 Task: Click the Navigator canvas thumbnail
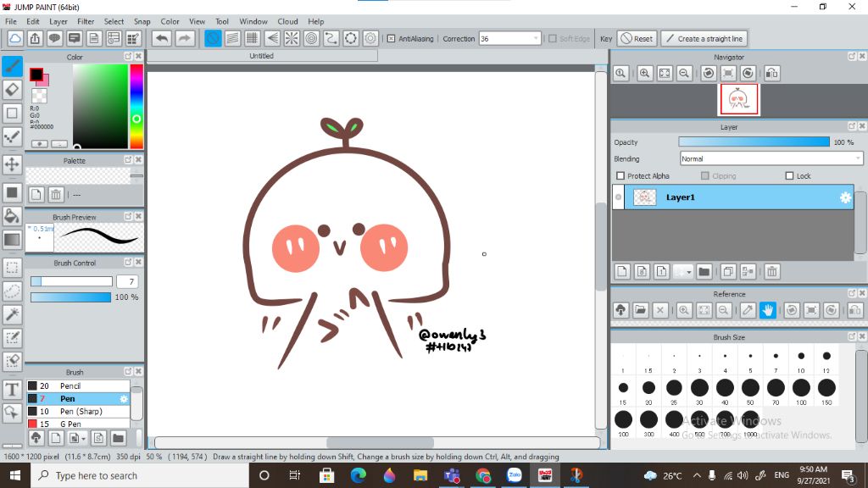pyautogui.click(x=738, y=100)
